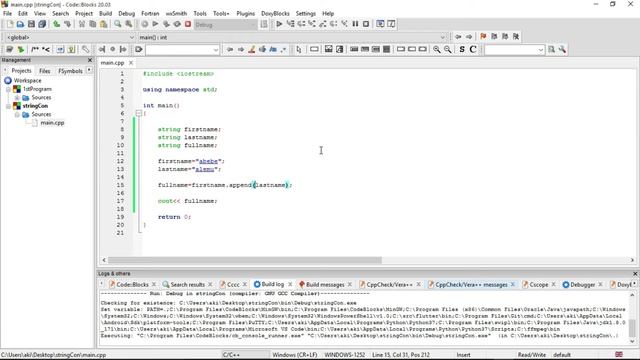Image resolution: width=640 pixels, height=360 pixels.
Task: Open the build target Debug dropdown
Action: tap(225, 25)
